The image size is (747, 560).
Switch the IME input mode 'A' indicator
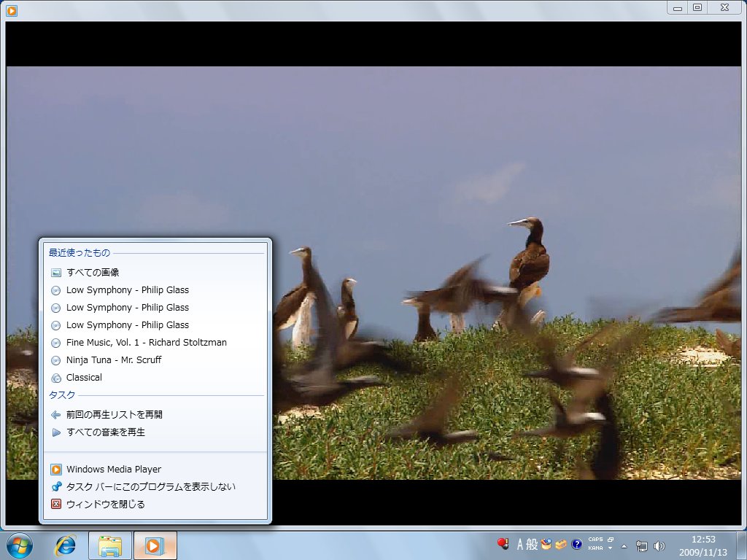click(520, 544)
